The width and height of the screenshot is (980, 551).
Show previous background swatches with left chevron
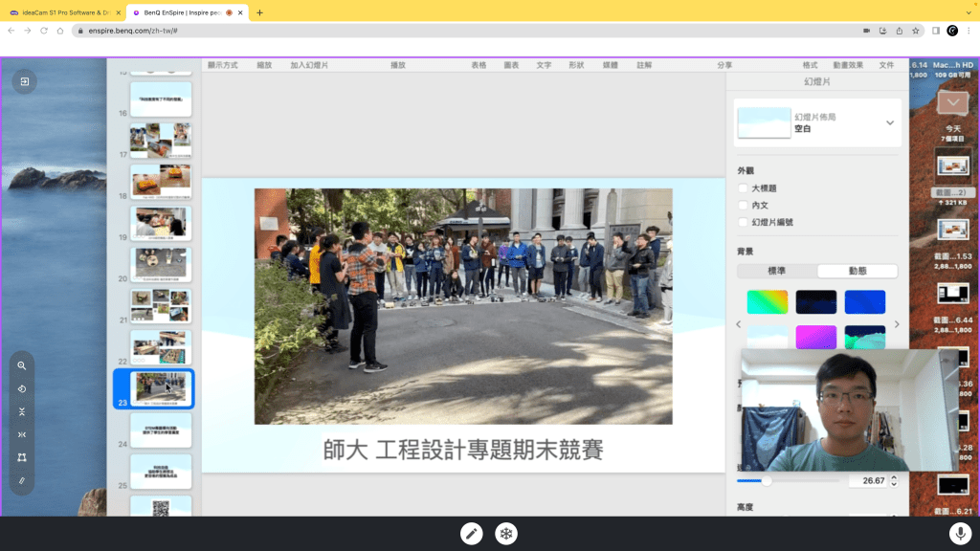[738, 325]
